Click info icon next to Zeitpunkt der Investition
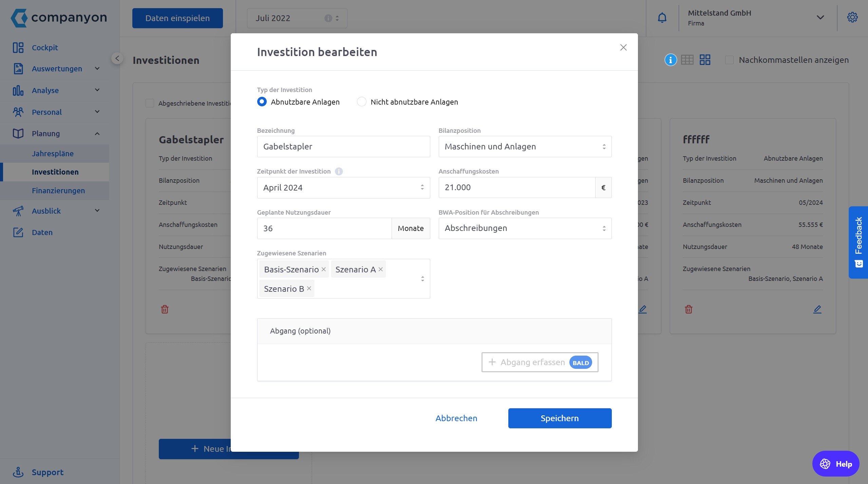 click(339, 172)
